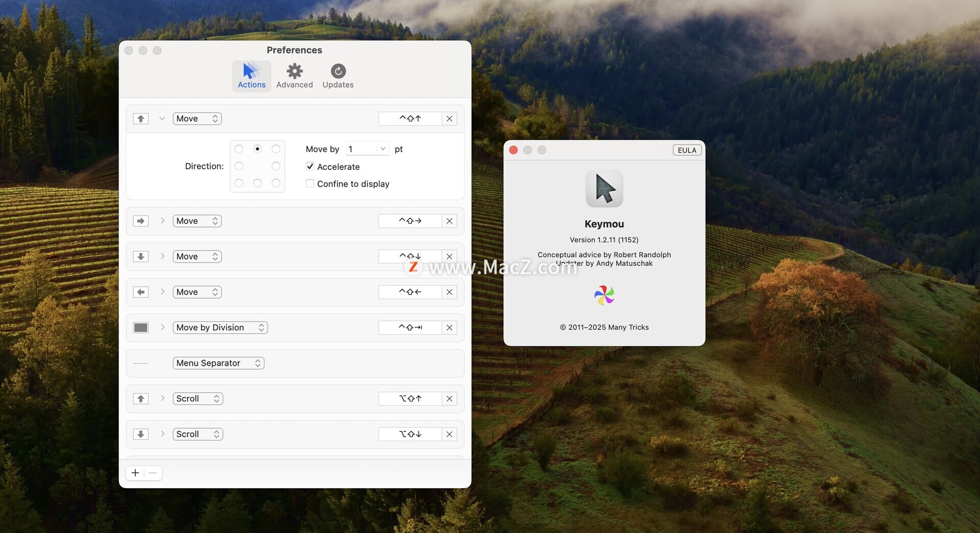Viewport: 980px width, 533px height.
Task: Clear the Control-Shift-Right shortcut
Action: tap(449, 221)
